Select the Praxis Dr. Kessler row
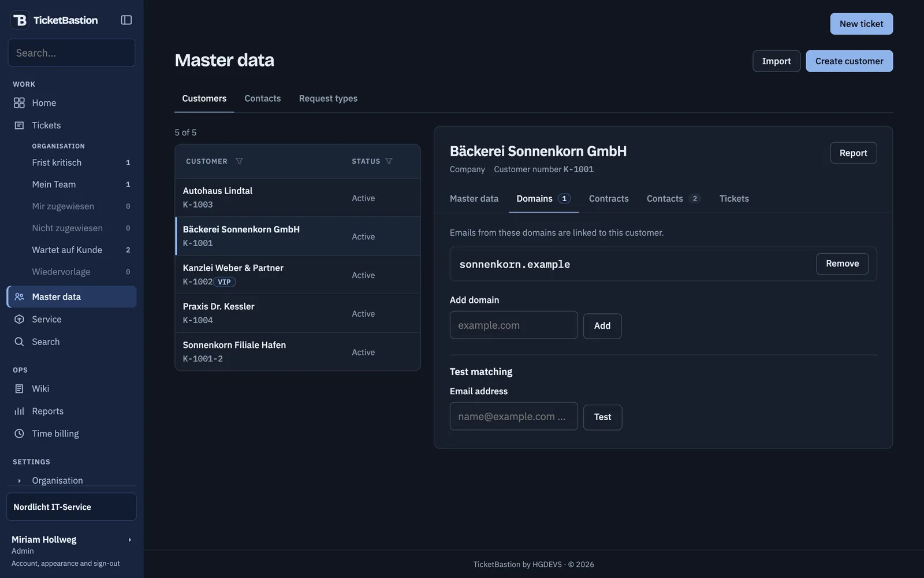Viewport: 924px width, 578px height. pyautogui.click(x=298, y=313)
